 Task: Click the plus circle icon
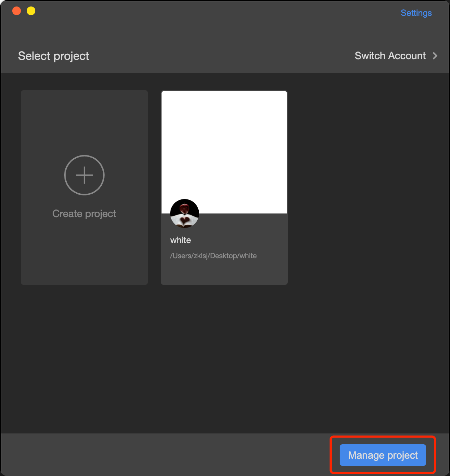[x=84, y=175]
